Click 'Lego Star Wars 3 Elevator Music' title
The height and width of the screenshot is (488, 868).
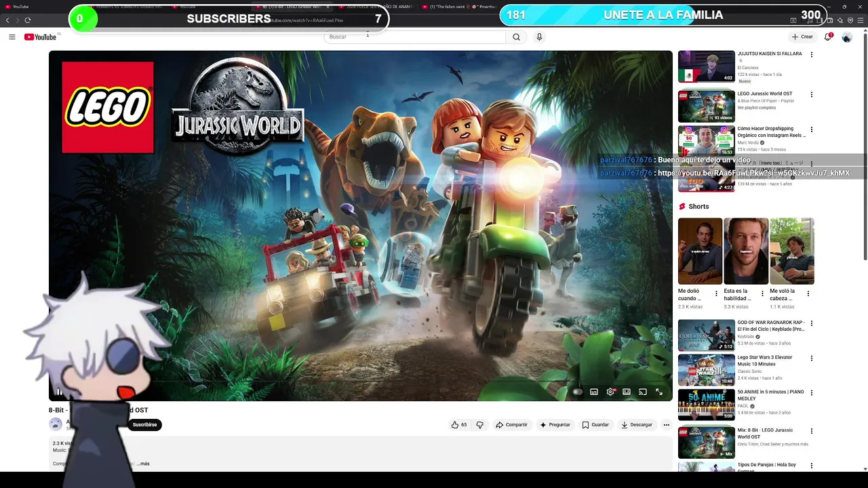[x=765, y=361]
